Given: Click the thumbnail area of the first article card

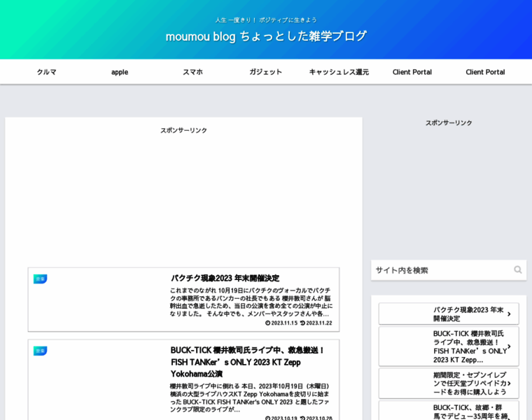Looking at the screenshot, I should click(98, 301).
